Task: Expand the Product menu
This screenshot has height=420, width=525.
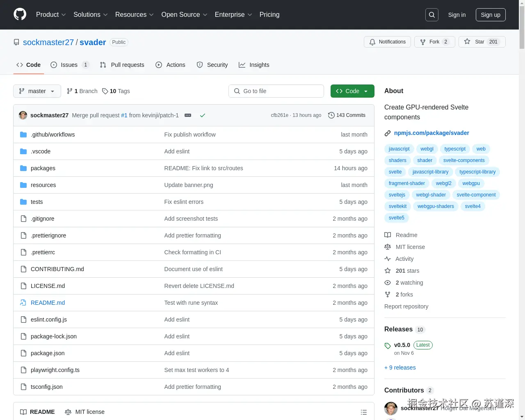Action: [51, 15]
